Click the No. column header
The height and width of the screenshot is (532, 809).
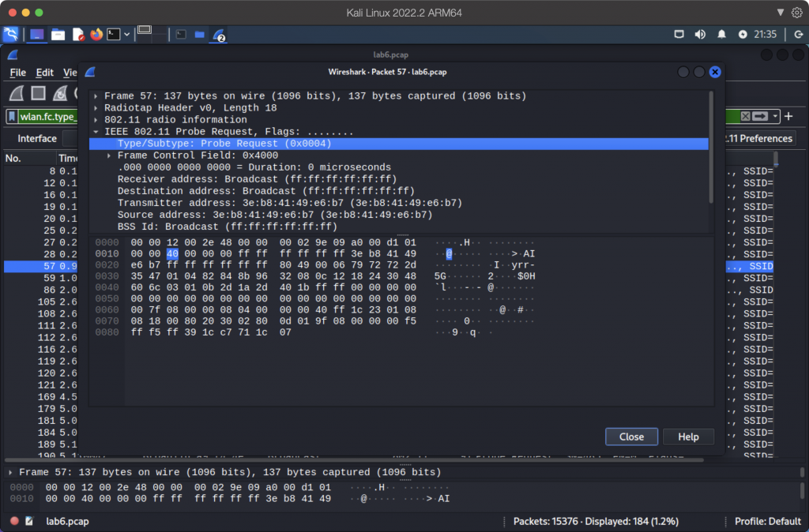pyautogui.click(x=30, y=159)
